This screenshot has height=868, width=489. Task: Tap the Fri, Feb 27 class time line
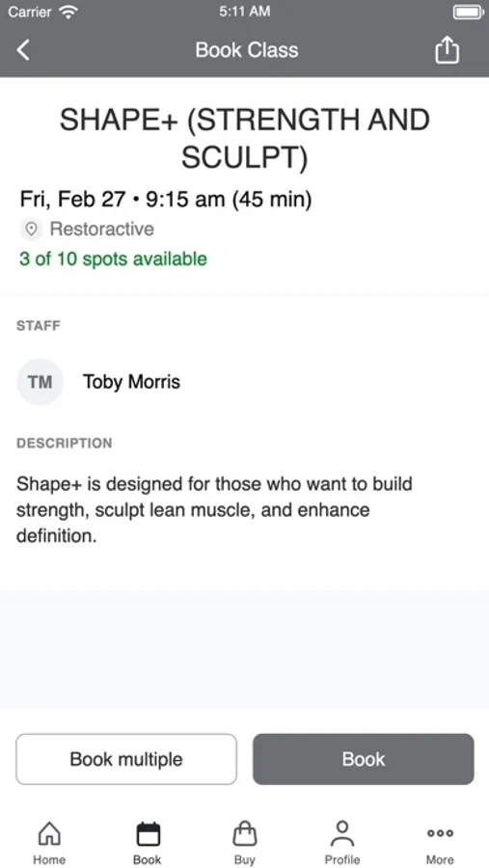166,200
